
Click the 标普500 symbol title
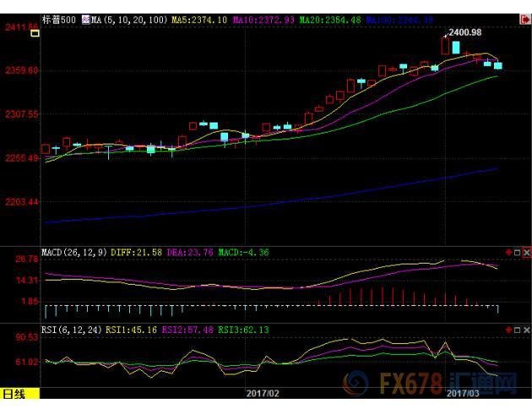[59, 19]
